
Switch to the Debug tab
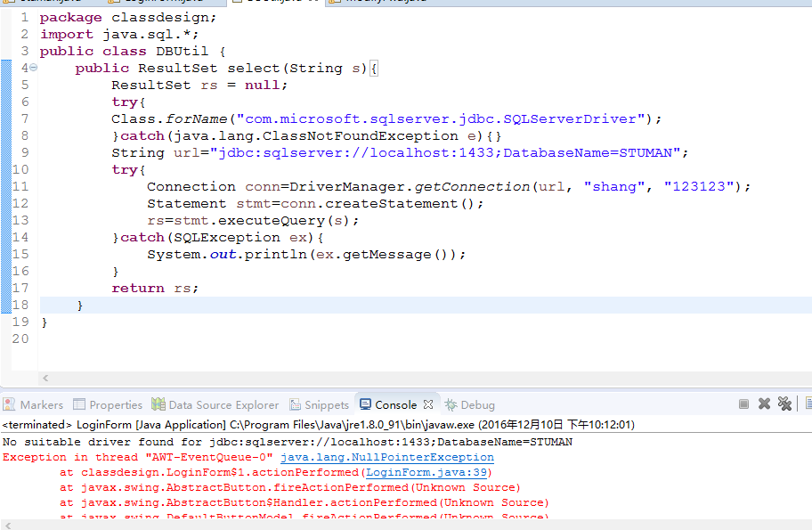(x=477, y=404)
